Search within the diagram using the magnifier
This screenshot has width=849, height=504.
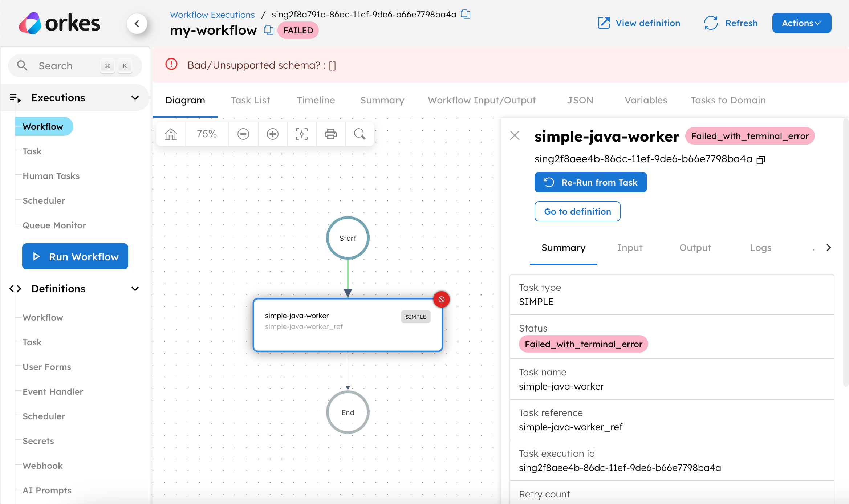tap(359, 134)
